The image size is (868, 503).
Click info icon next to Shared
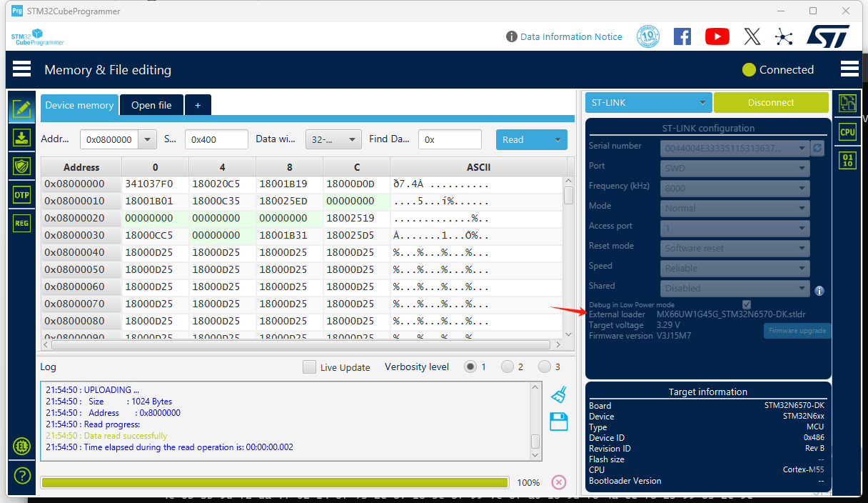point(819,291)
